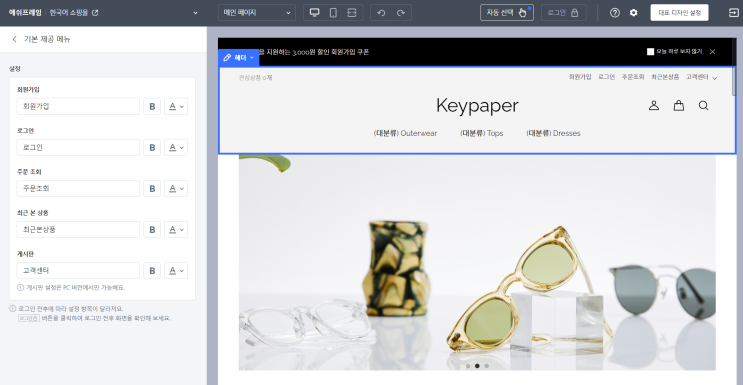Edit the 회원가입 text field
Image resolution: width=743 pixels, height=385 pixels.
coord(78,106)
